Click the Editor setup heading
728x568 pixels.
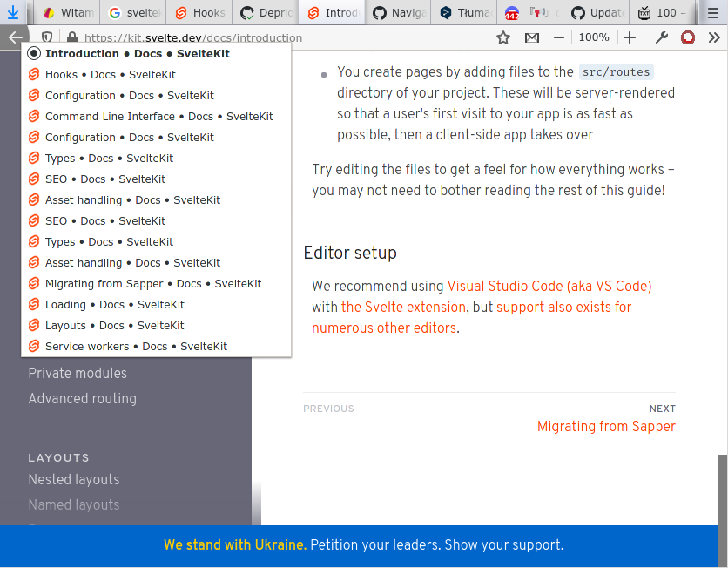[350, 253]
